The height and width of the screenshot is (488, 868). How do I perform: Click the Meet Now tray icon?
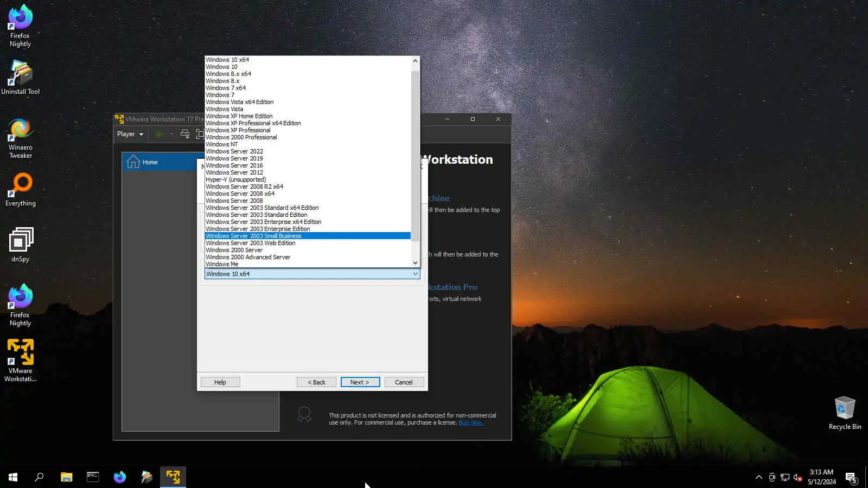pyautogui.click(x=772, y=477)
